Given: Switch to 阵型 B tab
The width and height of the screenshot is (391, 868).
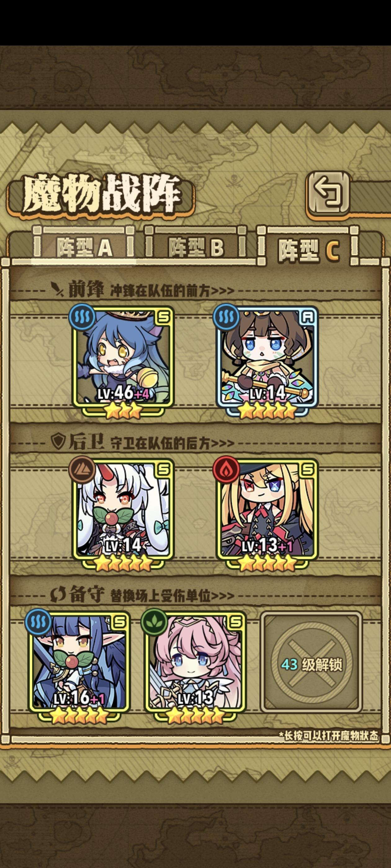Looking at the screenshot, I should click(196, 247).
